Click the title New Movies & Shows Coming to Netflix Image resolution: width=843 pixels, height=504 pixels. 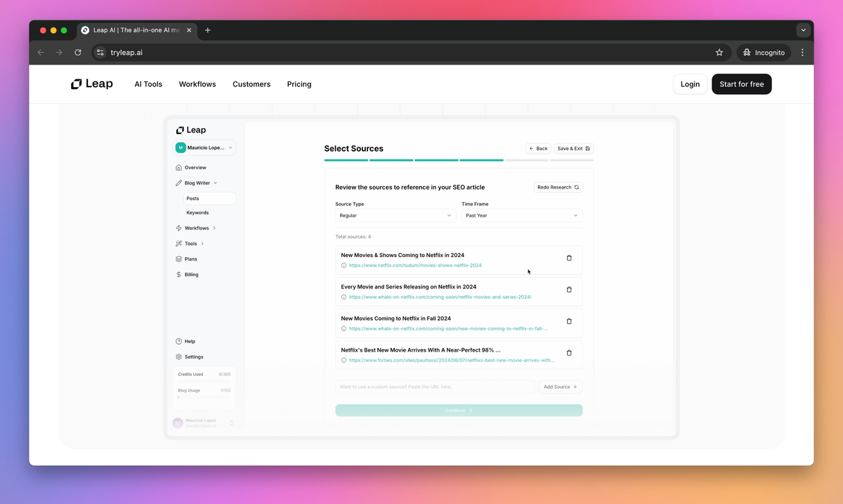(x=403, y=256)
